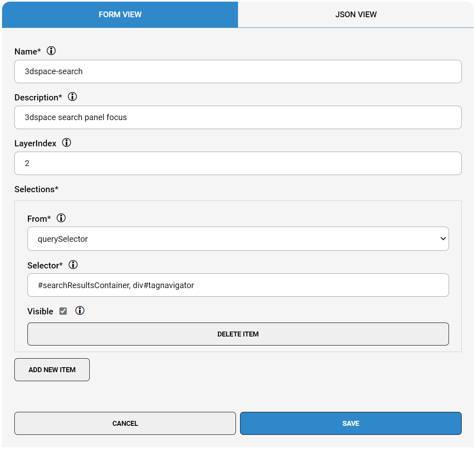
Task: Toggle the Visible checkbox
Action: pyautogui.click(x=63, y=311)
